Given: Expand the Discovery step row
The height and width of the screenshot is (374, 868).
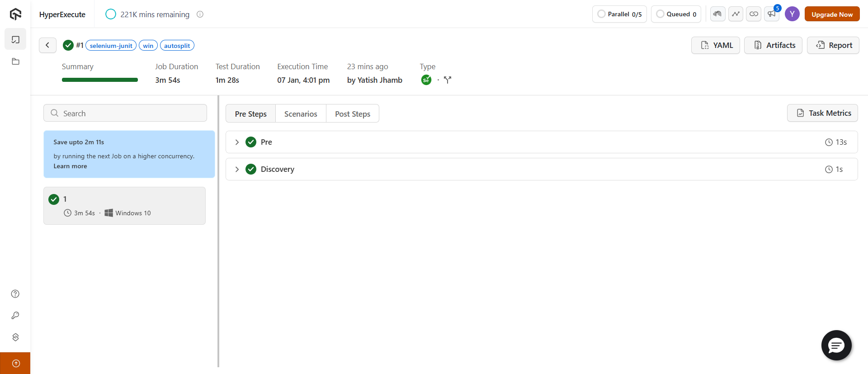Looking at the screenshot, I should [x=237, y=169].
